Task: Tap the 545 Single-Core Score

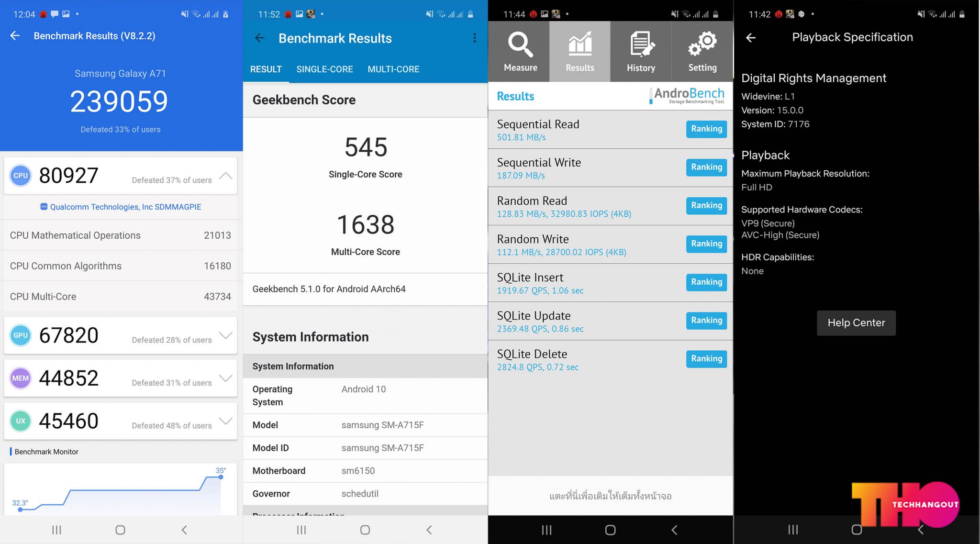Action: (366, 147)
